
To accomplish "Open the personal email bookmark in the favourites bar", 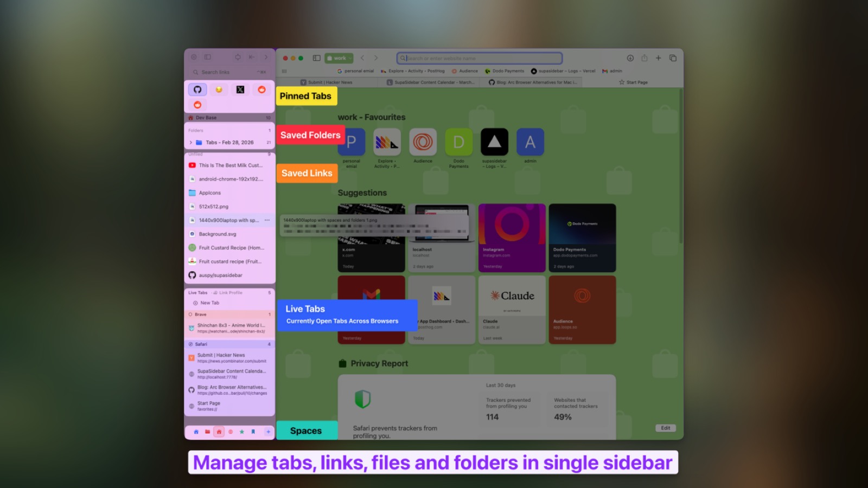I will tap(355, 71).
